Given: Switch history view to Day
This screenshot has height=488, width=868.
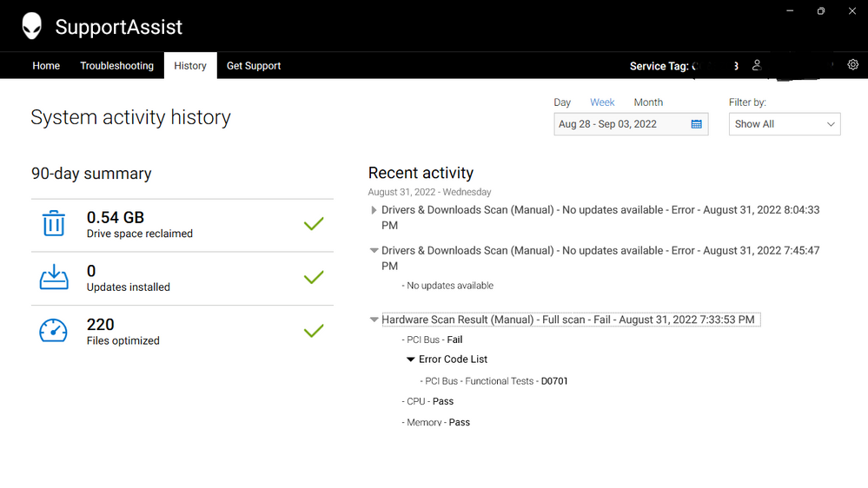Looking at the screenshot, I should click(x=562, y=102).
